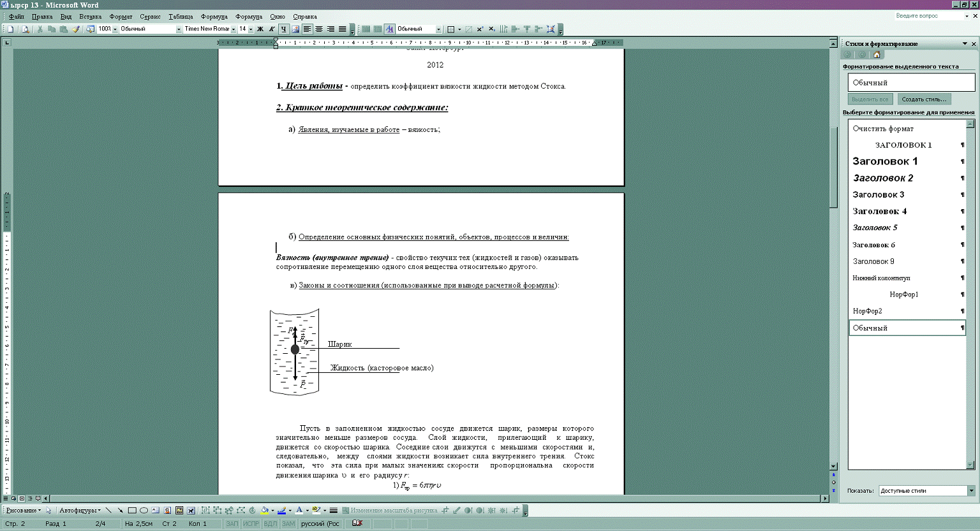Apply the Нижний колонтитул style
This screenshot has width=980, height=531.
pyautogui.click(x=907, y=278)
